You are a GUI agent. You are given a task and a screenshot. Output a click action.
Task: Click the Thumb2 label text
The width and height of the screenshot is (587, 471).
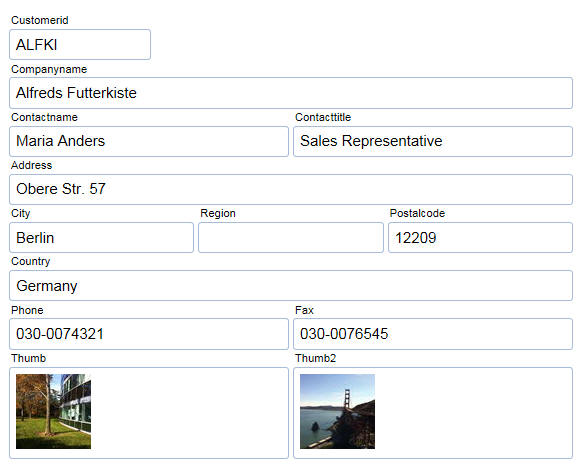tap(316, 358)
